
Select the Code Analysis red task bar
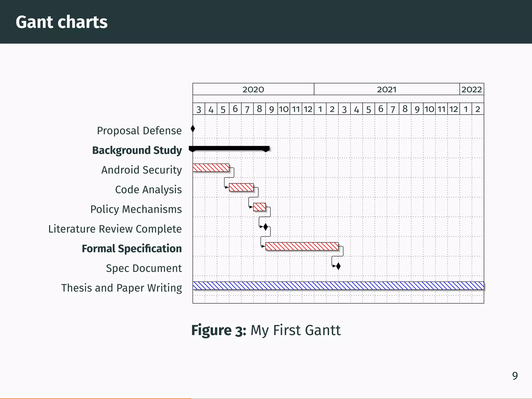coord(241,187)
